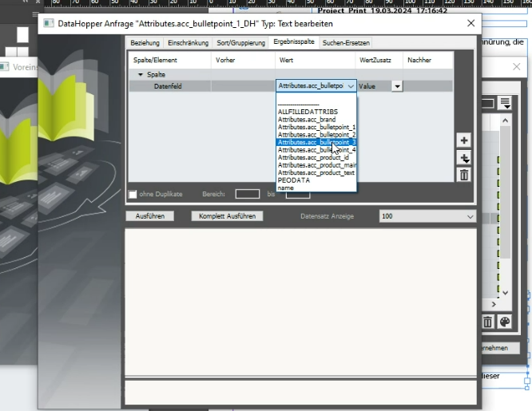Image resolution: width=532 pixels, height=411 pixels.
Task: Close the DataHopper Anfrage dialog
Action: point(471,23)
